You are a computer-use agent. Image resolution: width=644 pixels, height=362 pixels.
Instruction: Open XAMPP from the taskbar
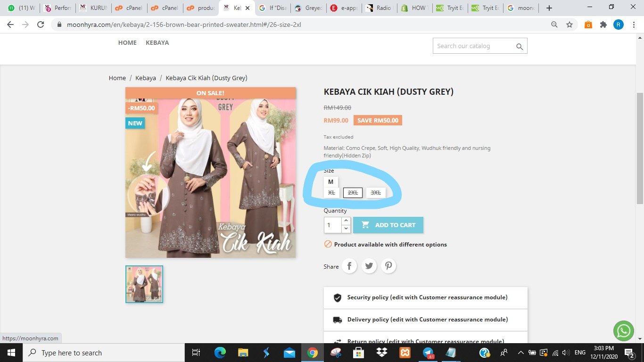click(x=405, y=353)
